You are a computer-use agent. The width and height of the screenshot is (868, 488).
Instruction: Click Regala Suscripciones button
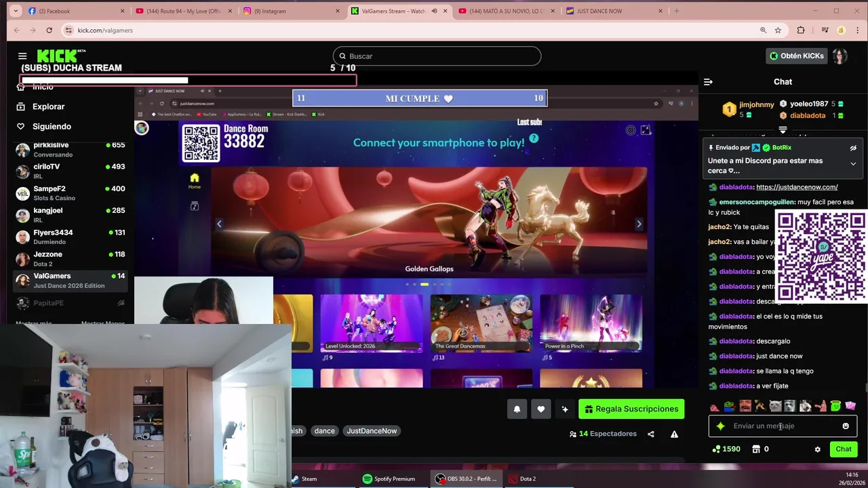(631, 409)
